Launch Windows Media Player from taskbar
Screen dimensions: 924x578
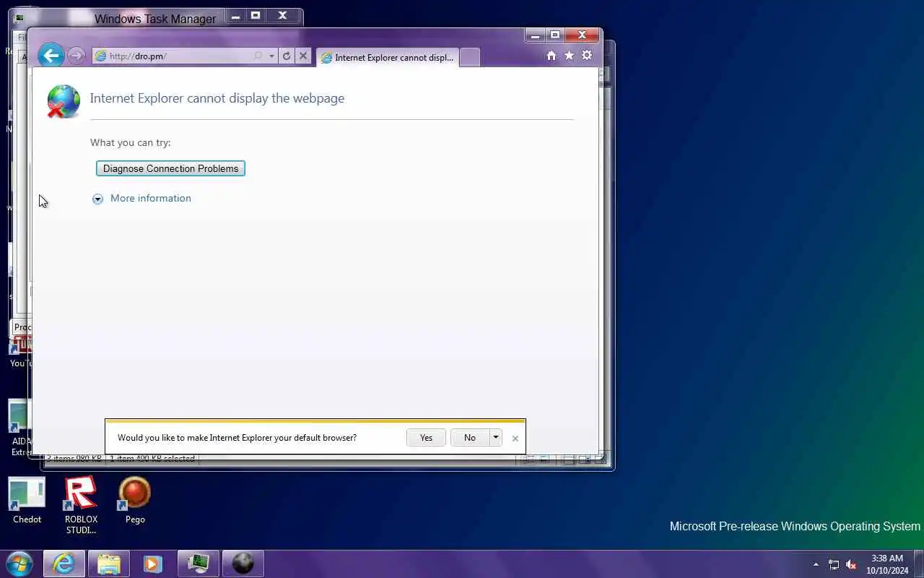pyautogui.click(x=153, y=564)
